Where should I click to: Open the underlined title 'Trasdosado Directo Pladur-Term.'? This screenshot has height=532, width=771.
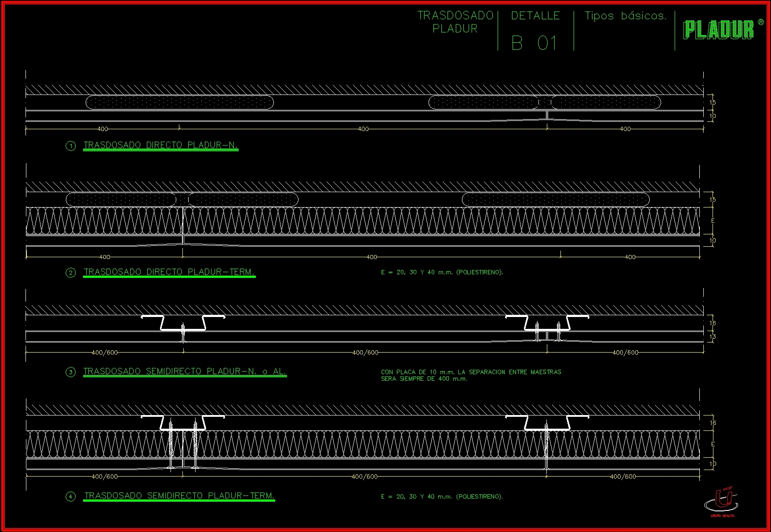click(x=169, y=272)
